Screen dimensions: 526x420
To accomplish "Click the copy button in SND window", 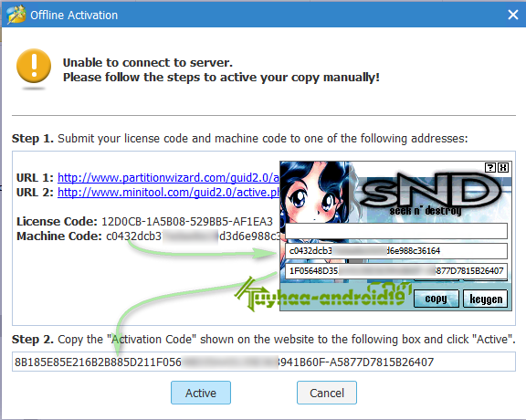I will [437, 299].
